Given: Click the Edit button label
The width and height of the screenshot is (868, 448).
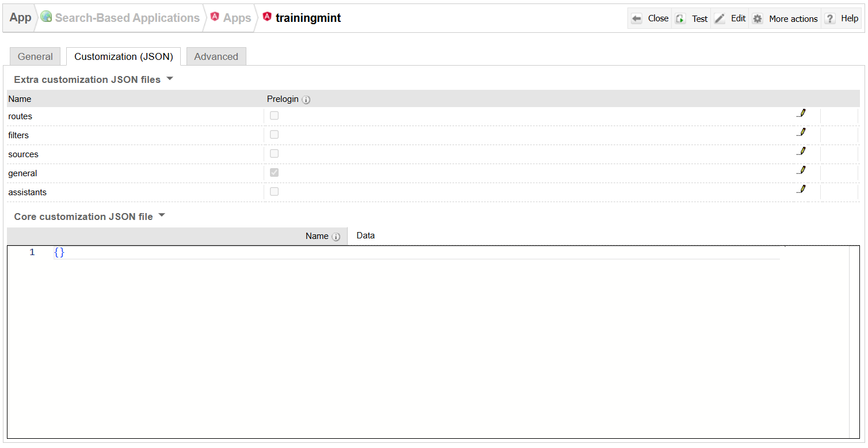Looking at the screenshot, I should pyautogui.click(x=738, y=18).
